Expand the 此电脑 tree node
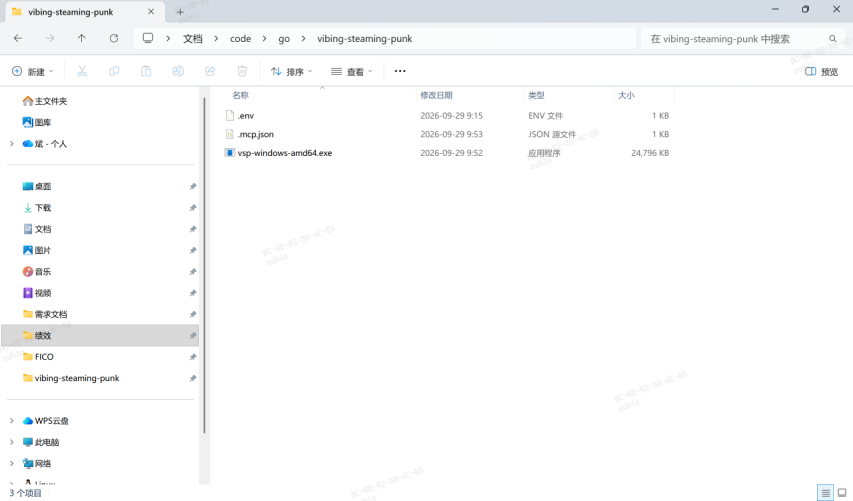The image size is (853, 501). [x=12, y=442]
